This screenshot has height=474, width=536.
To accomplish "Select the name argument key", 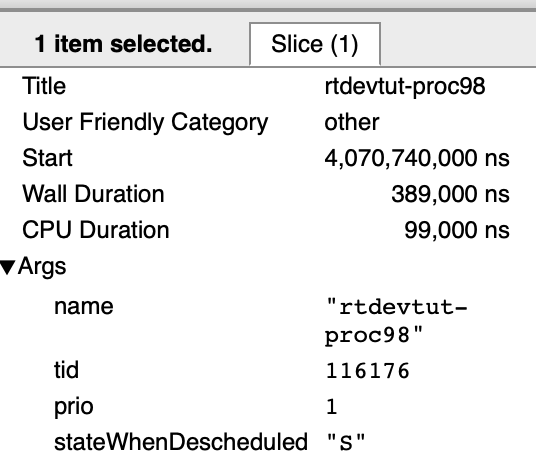I will (84, 307).
